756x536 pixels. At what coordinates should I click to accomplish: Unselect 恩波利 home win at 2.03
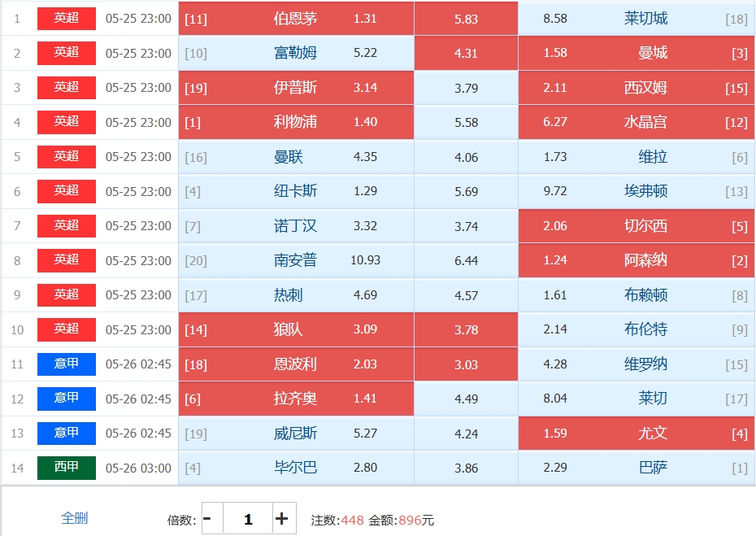click(x=296, y=364)
